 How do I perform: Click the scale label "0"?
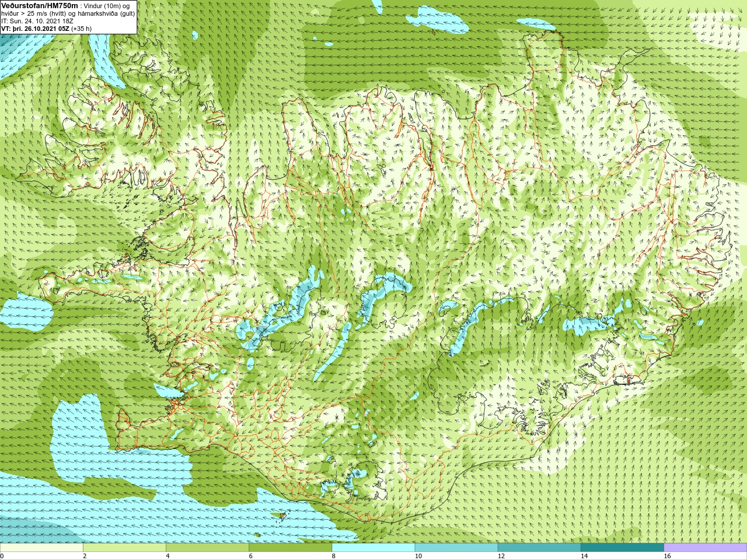2,556
